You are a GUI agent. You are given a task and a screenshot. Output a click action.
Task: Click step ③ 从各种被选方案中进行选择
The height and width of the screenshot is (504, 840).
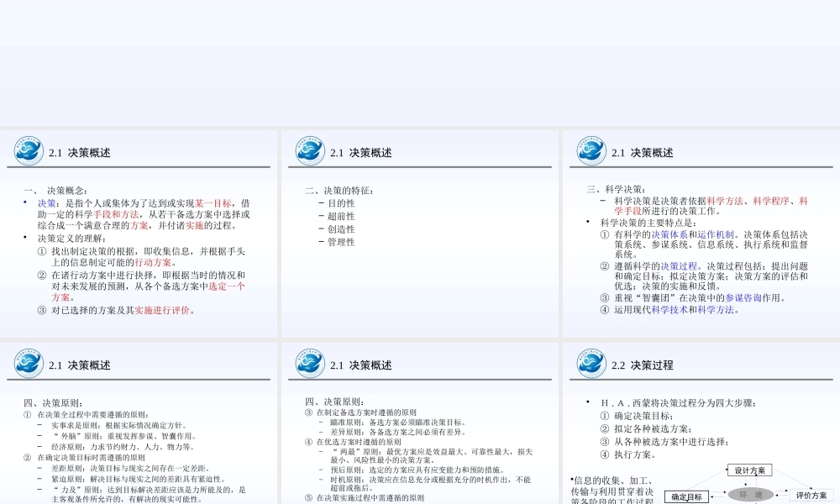point(664,442)
